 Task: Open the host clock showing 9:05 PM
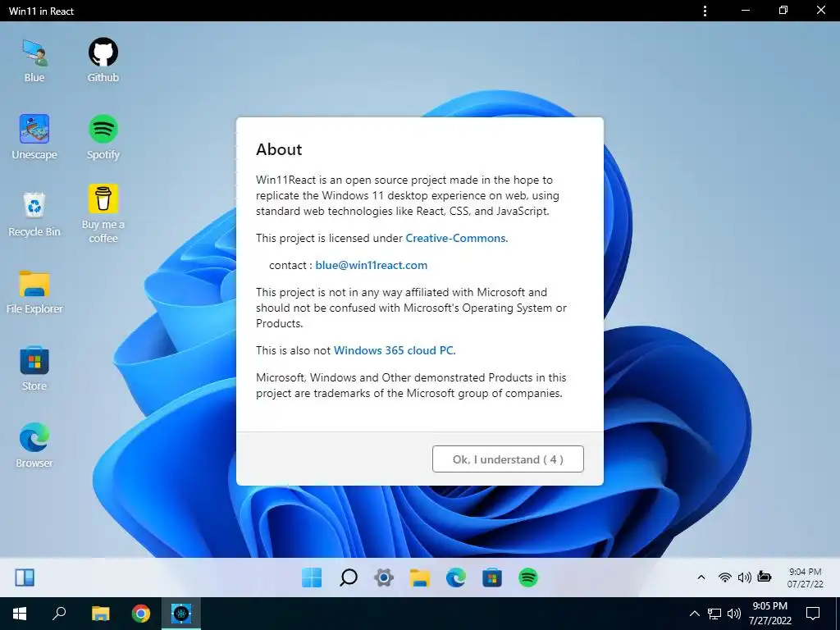coord(769,614)
